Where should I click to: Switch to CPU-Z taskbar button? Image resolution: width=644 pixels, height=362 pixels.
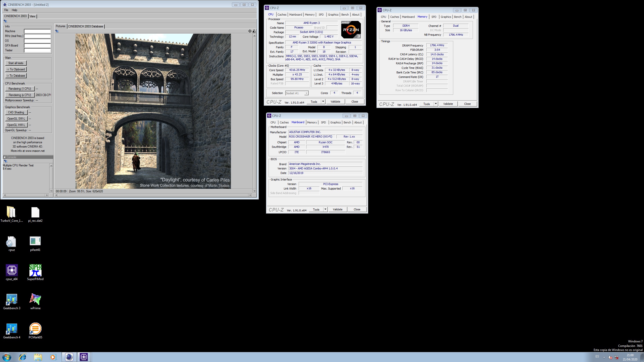[84, 357]
